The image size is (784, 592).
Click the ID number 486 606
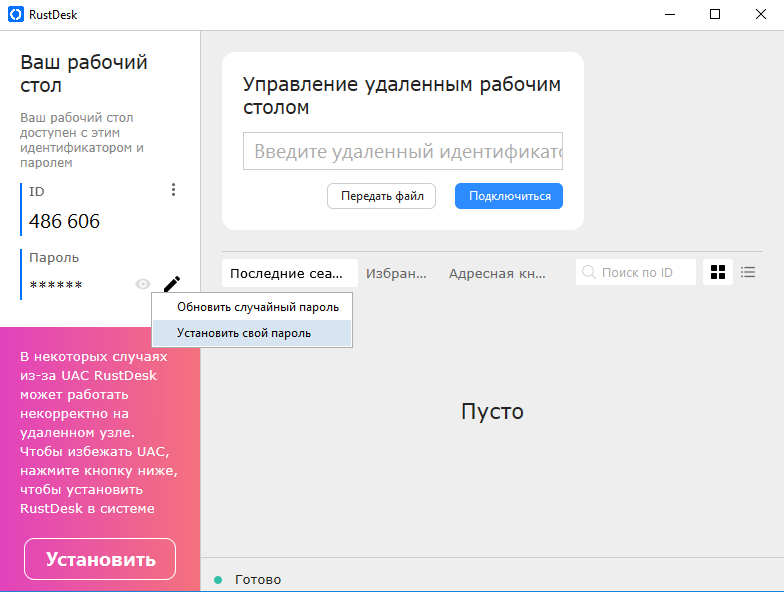64,221
